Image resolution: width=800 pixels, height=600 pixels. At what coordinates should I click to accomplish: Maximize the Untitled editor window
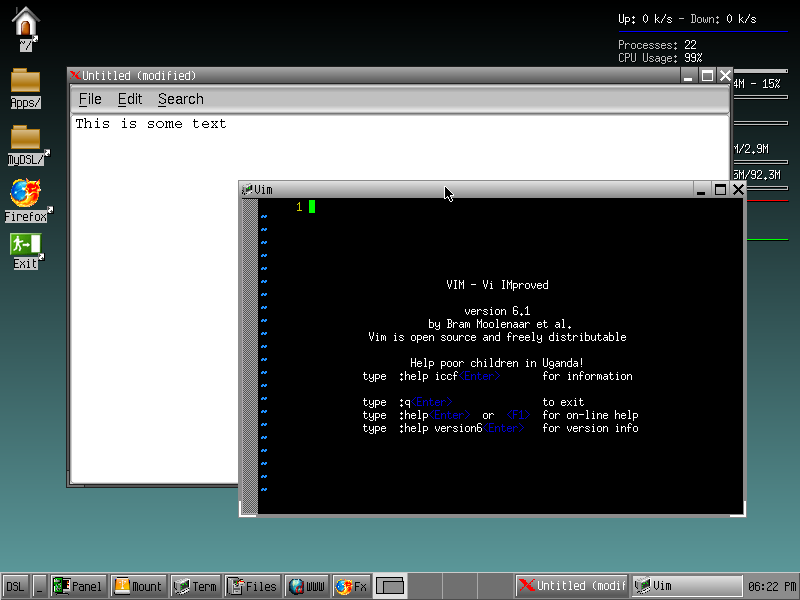click(x=707, y=76)
